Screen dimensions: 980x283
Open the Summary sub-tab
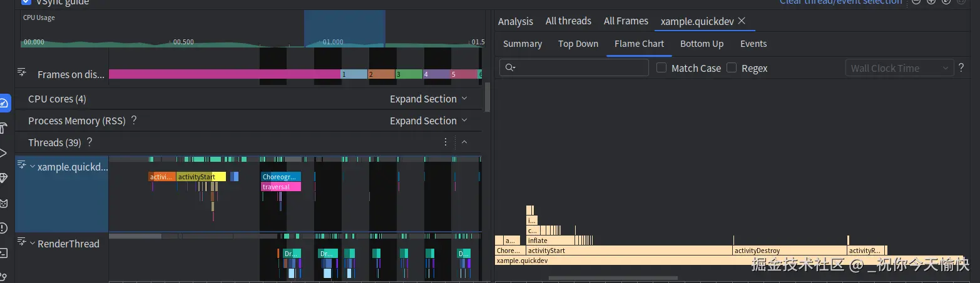523,44
